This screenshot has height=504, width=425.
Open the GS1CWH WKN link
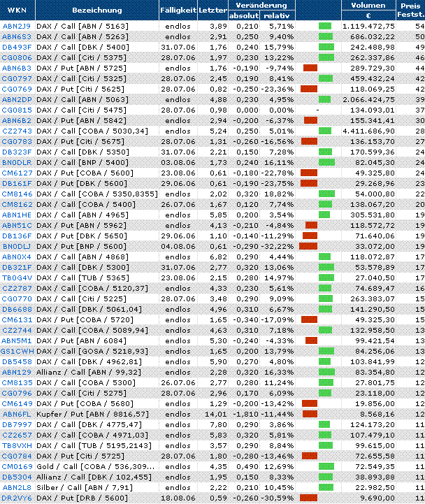(17, 352)
